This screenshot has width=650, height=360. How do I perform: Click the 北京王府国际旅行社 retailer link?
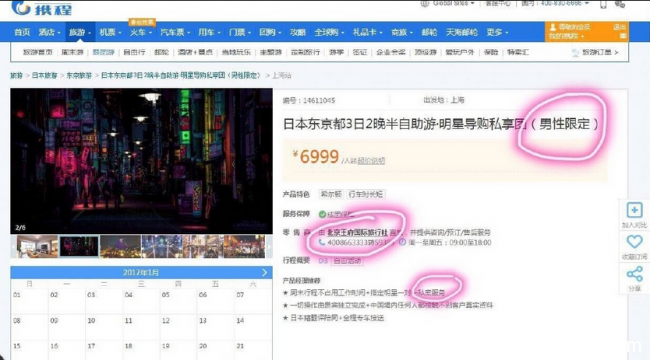point(358,232)
